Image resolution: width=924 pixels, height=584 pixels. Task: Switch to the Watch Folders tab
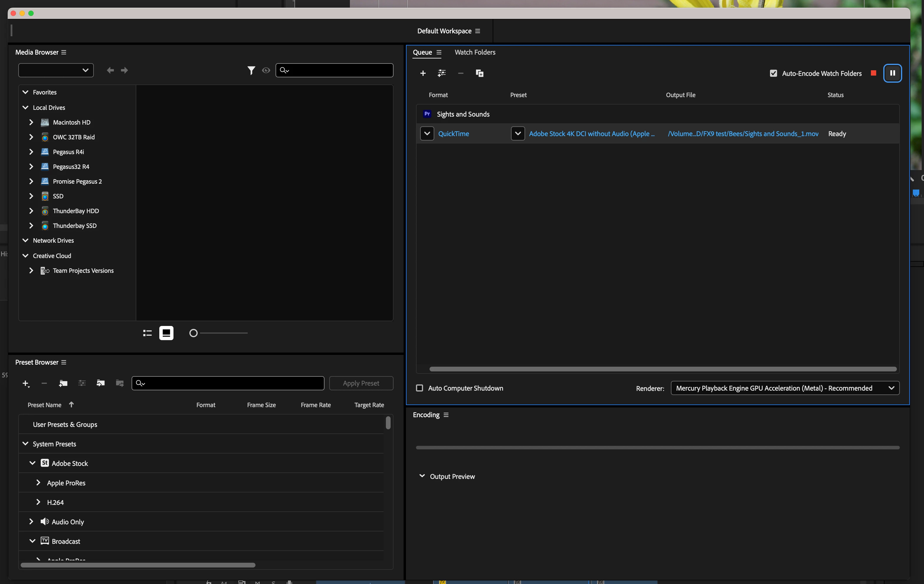coord(475,52)
